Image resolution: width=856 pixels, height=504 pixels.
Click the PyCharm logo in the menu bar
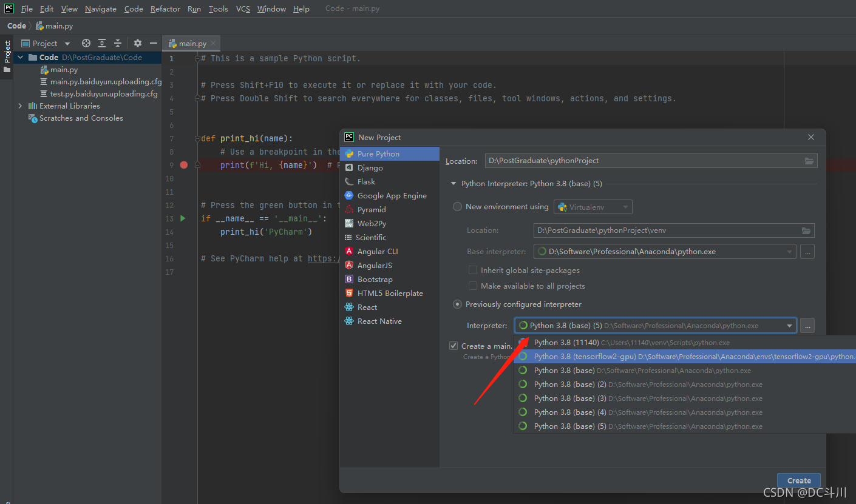[x=8, y=8]
